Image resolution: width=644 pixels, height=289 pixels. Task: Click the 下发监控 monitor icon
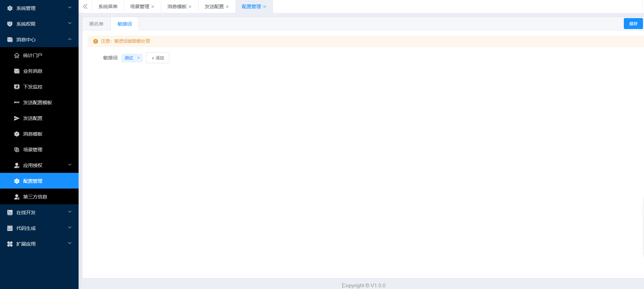pyautogui.click(x=16, y=87)
